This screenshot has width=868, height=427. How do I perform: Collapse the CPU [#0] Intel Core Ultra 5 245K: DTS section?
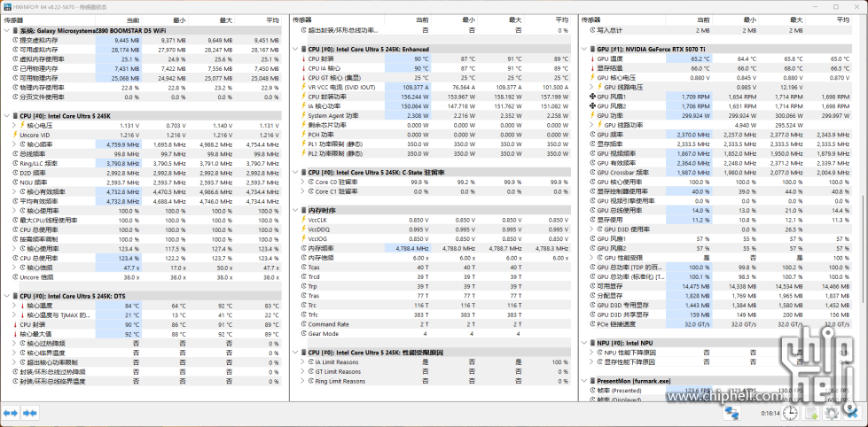[6, 296]
